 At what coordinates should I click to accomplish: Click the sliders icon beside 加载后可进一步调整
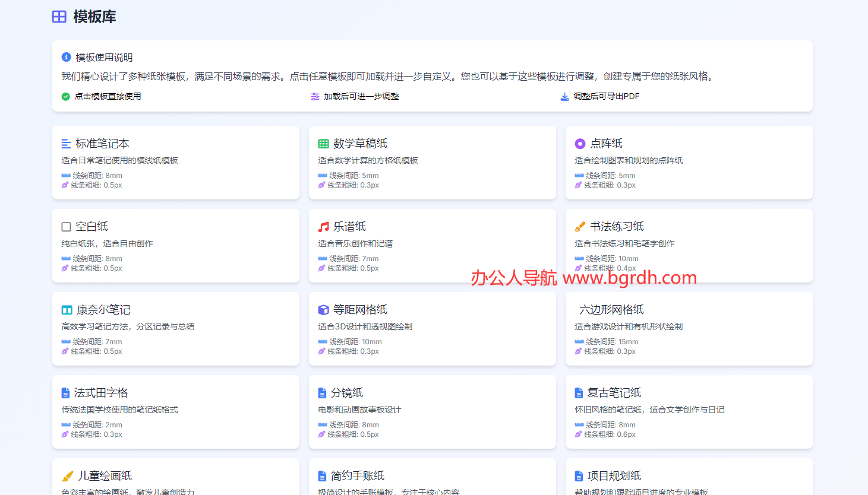[x=315, y=97]
